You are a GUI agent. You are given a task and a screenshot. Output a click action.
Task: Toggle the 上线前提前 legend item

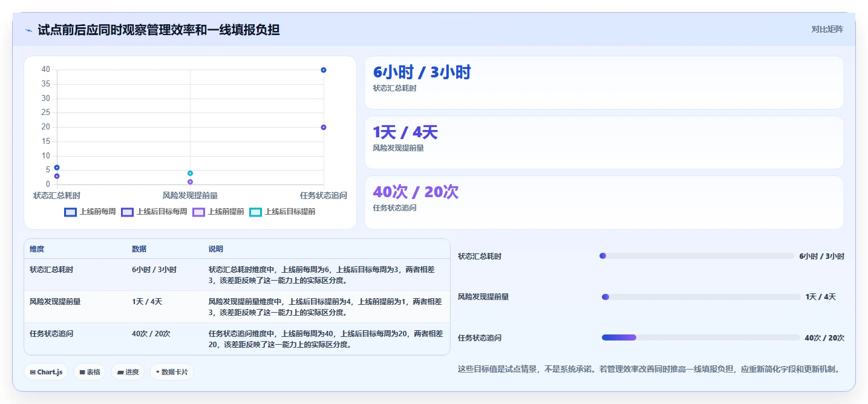(x=218, y=212)
